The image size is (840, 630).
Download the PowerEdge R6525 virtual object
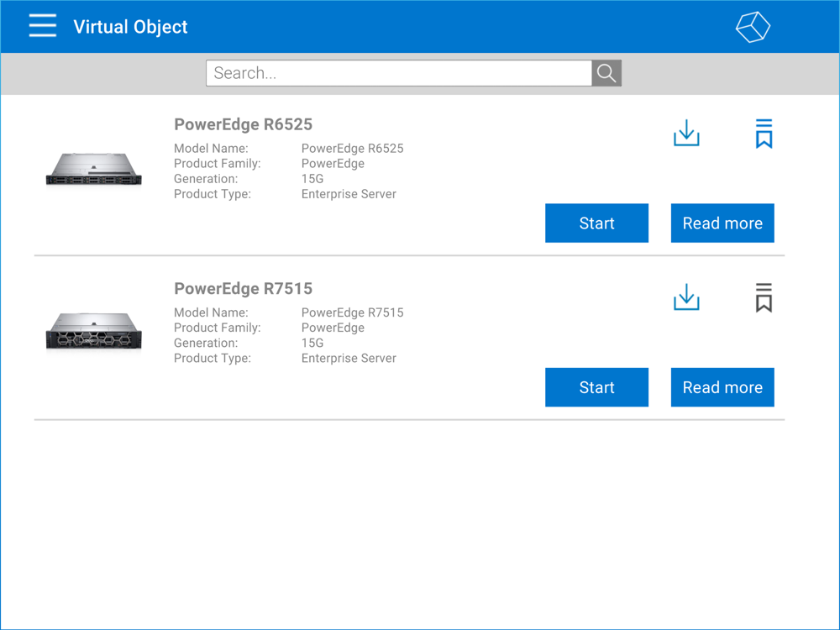click(686, 134)
